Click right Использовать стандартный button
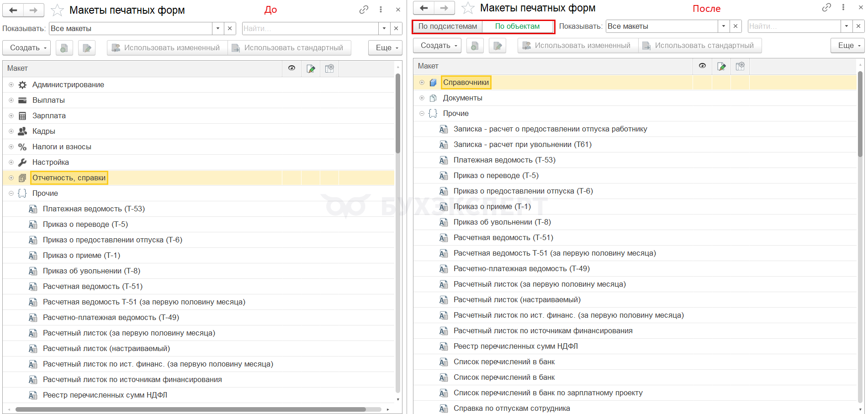The height and width of the screenshot is (414, 868). (700, 45)
